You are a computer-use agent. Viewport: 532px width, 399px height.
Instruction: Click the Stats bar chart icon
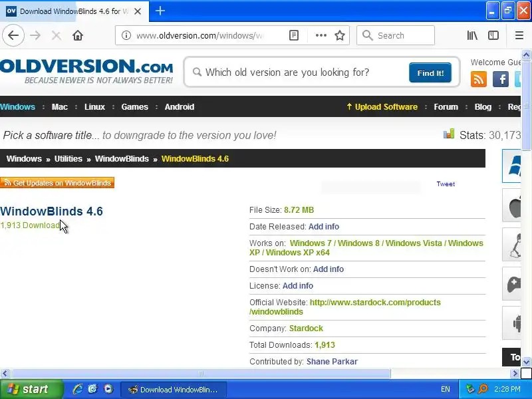pos(448,134)
